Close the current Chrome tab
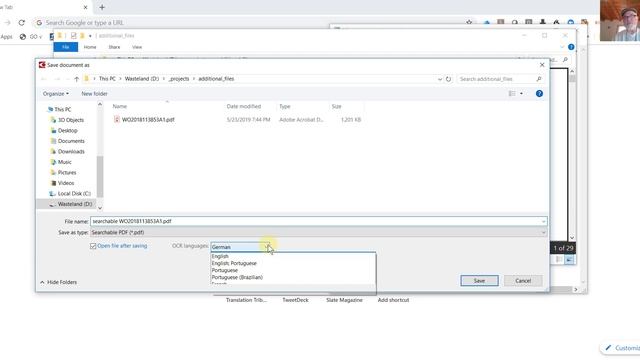640x360 pixels. point(85,7)
